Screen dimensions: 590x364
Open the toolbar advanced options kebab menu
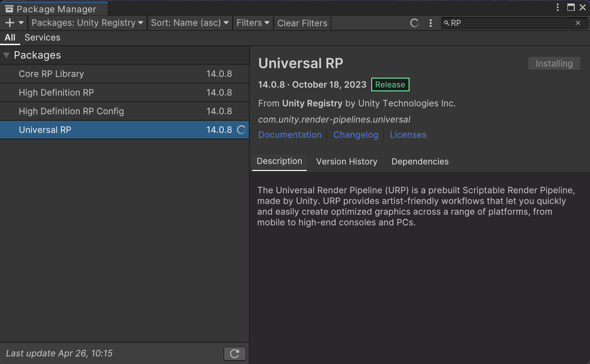pos(431,23)
